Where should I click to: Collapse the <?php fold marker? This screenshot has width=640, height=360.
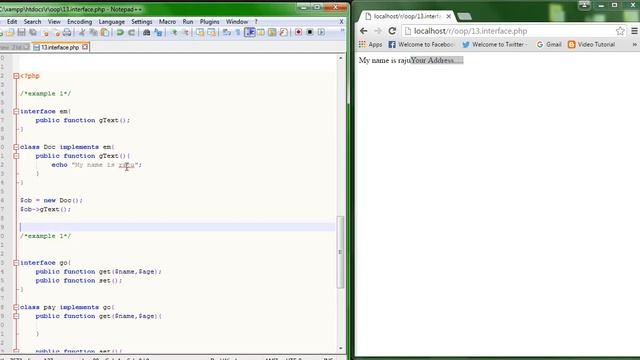click(x=16, y=76)
